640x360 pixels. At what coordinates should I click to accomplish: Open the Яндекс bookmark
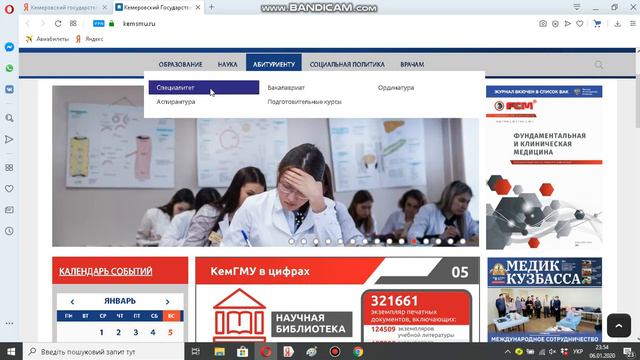point(89,39)
